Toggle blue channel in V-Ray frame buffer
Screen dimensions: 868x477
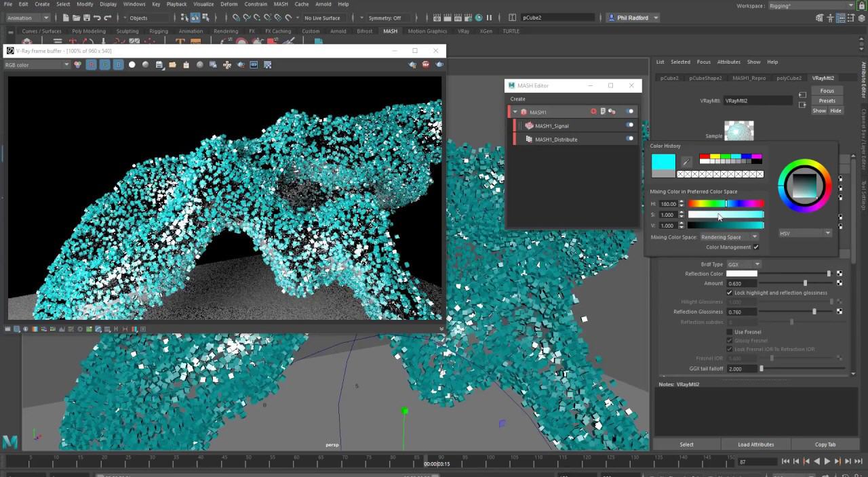(118, 64)
